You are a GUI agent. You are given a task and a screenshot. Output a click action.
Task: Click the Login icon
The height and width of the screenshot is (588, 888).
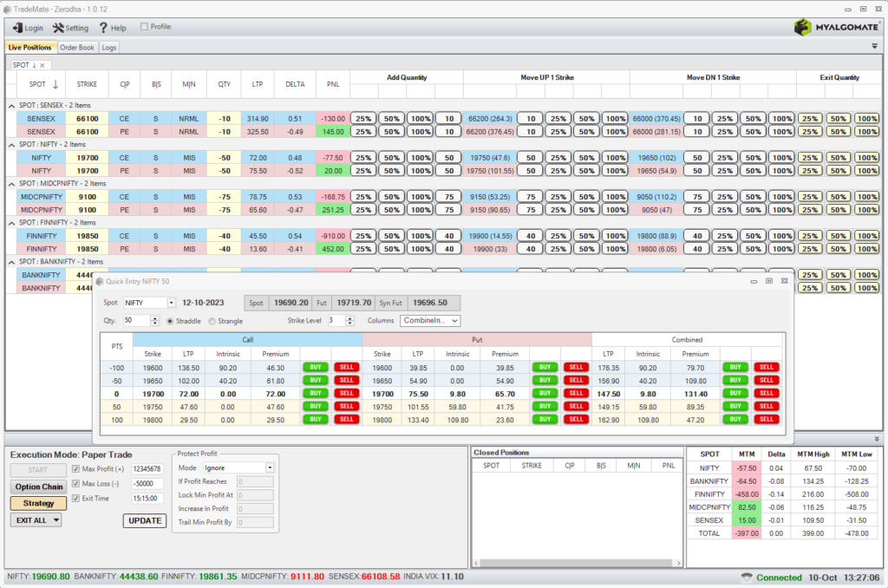coord(18,27)
